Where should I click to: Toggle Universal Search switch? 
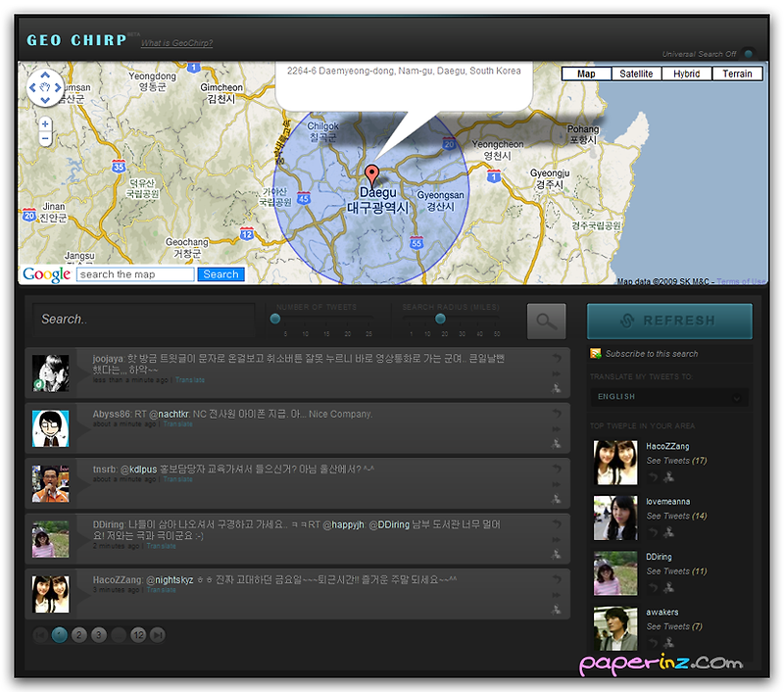coord(749,54)
